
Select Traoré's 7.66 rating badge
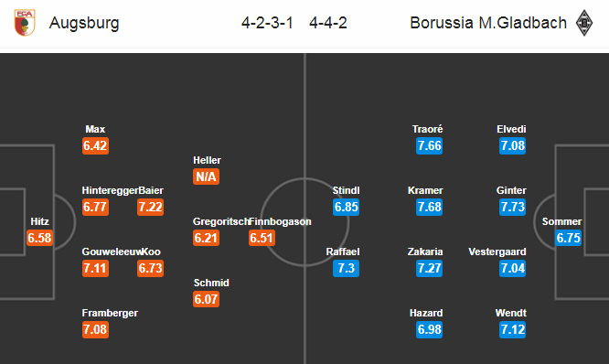click(x=429, y=145)
